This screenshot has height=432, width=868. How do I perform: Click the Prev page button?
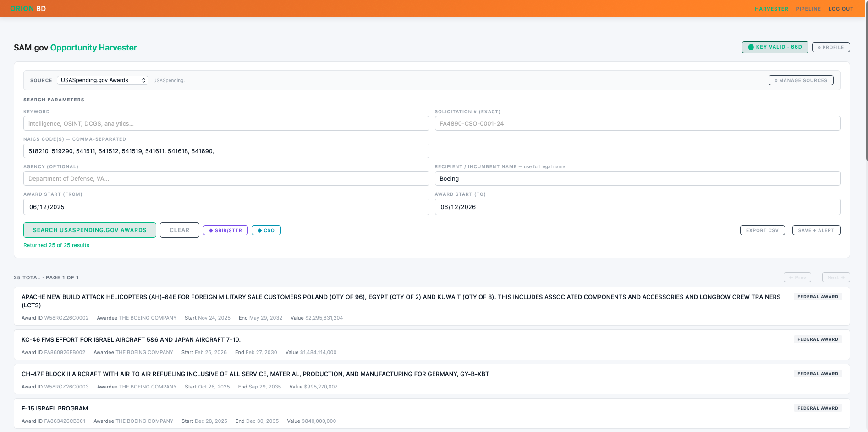(x=797, y=277)
